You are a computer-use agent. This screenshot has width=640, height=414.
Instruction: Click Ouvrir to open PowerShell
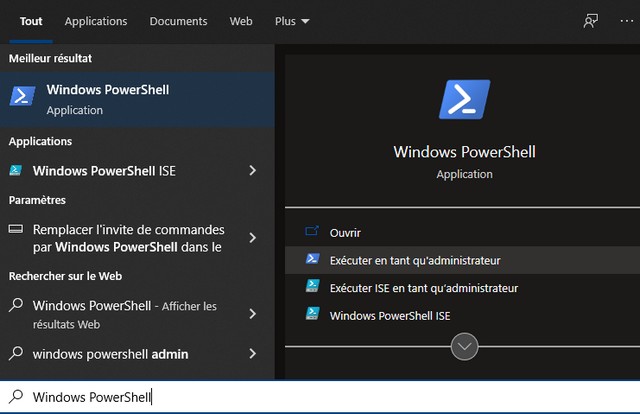click(462, 233)
